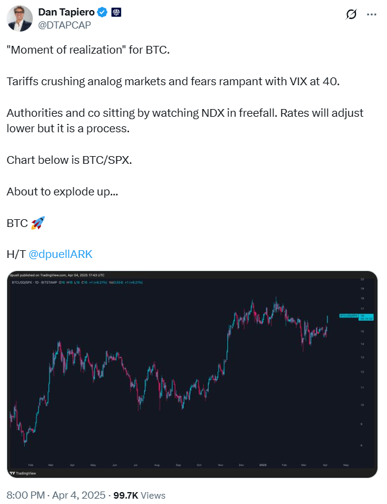Open the @dpuellARK mention link
Image resolution: width=387 pixels, height=504 pixels.
click(x=60, y=254)
